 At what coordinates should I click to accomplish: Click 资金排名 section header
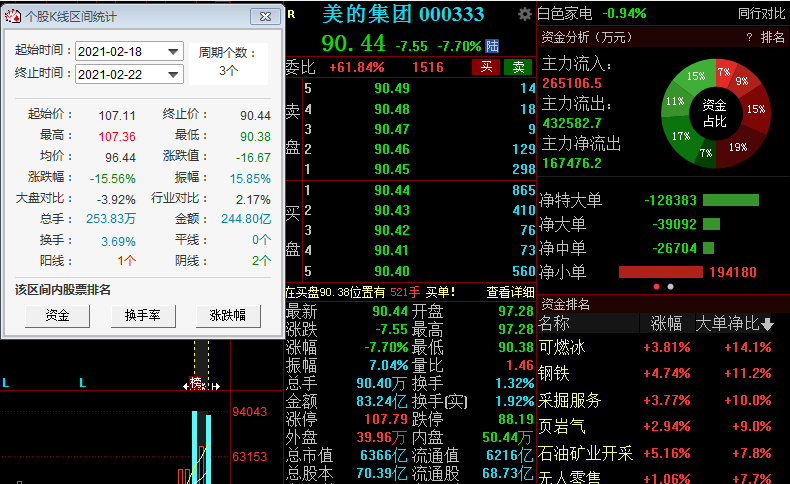[565, 304]
